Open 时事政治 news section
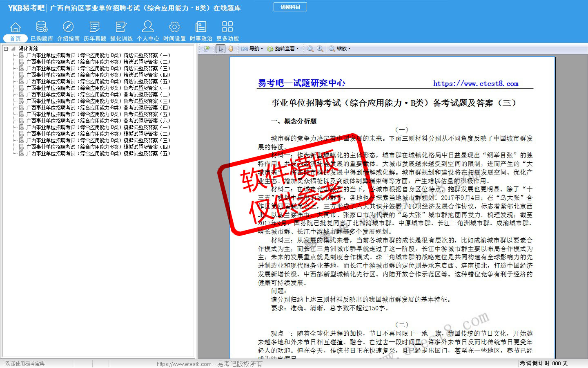 pos(201,31)
